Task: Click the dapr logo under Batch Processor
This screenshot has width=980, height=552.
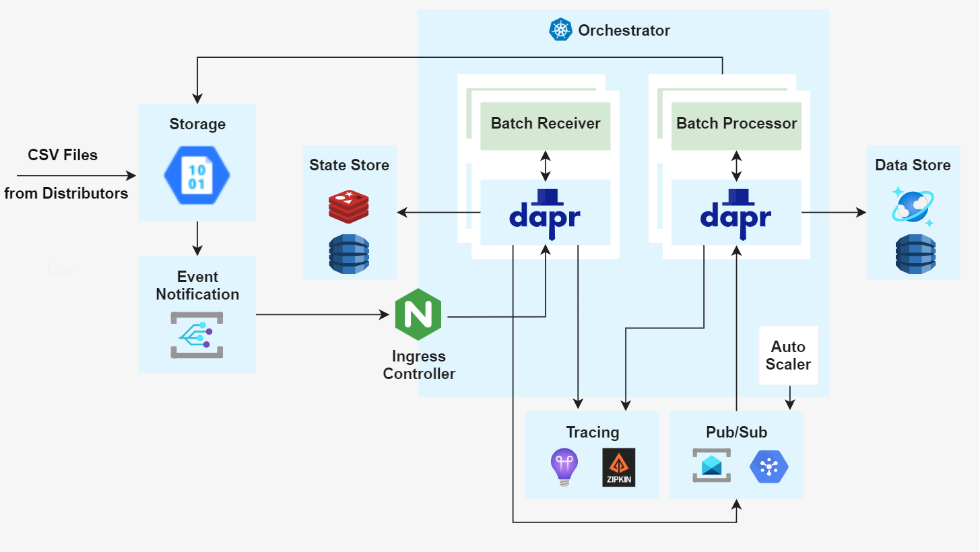Action: tap(736, 214)
